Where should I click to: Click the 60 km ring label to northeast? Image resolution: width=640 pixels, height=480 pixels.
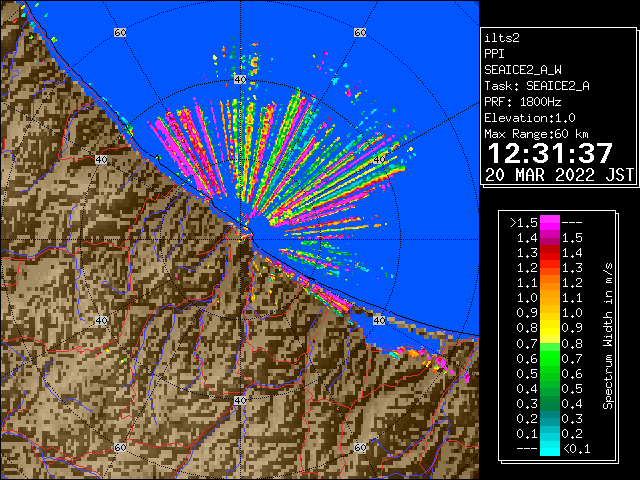[360, 33]
